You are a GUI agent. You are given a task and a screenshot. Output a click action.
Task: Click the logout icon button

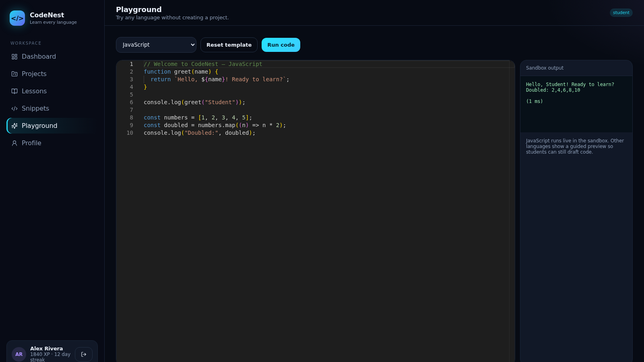84,354
